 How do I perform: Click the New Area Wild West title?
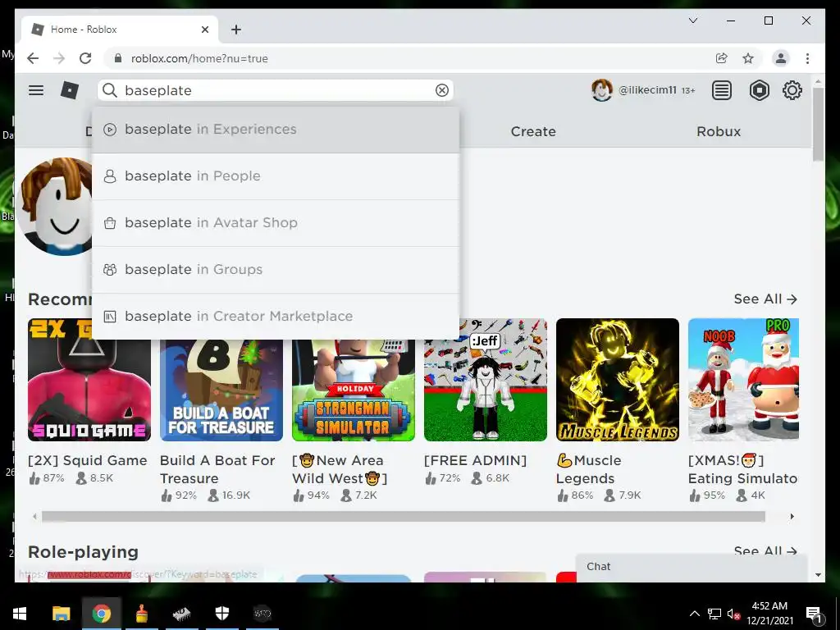click(339, 469)
